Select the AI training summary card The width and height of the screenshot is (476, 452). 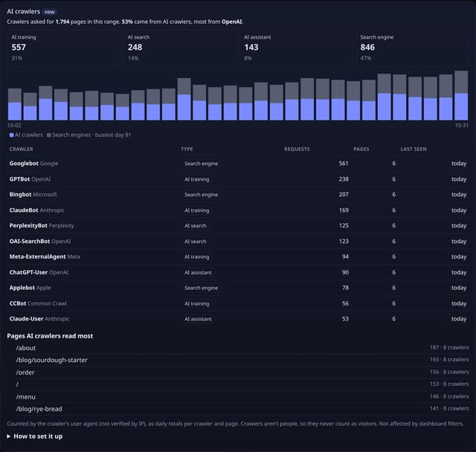[x=63, y=48]
